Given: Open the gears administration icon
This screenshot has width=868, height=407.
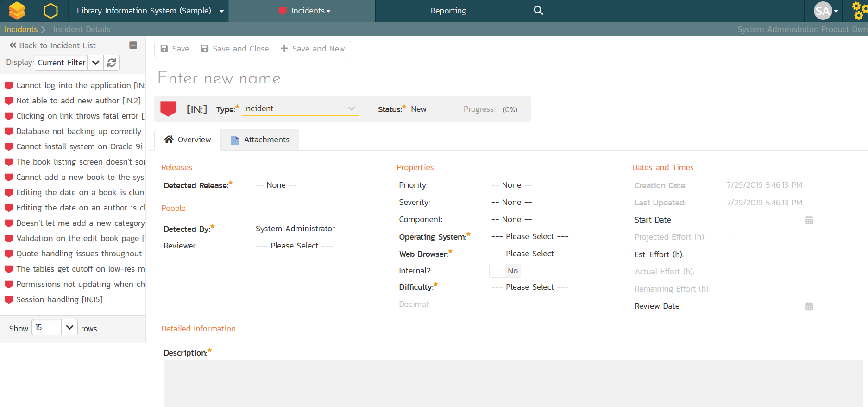Looking at the screenshot, I should pos(859,11).
